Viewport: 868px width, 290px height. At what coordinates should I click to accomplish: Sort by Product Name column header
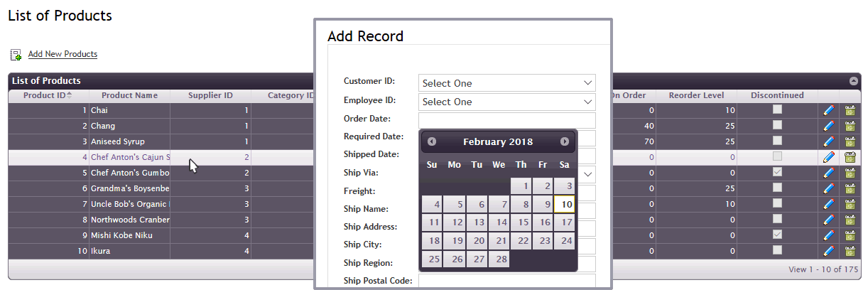point(129,95)
